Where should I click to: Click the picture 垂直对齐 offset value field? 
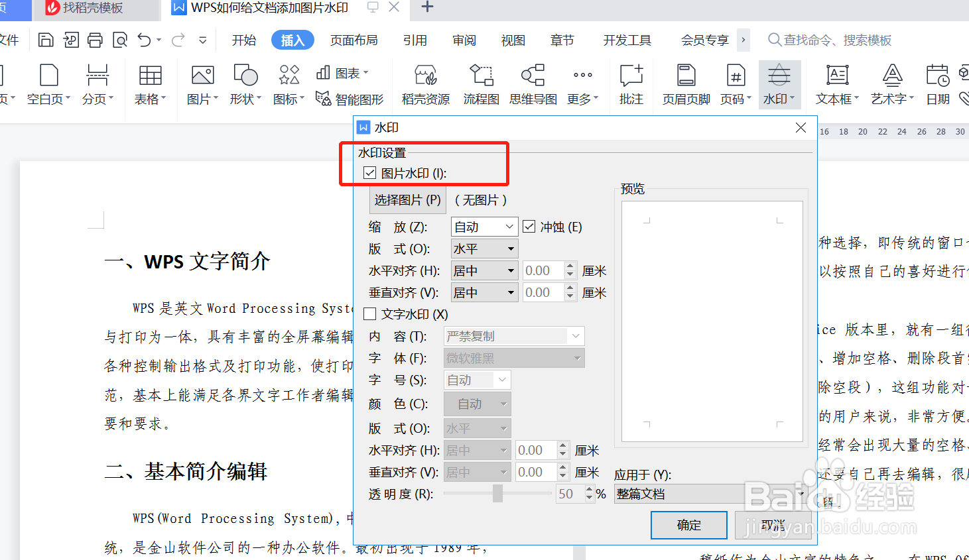[543, 292]
